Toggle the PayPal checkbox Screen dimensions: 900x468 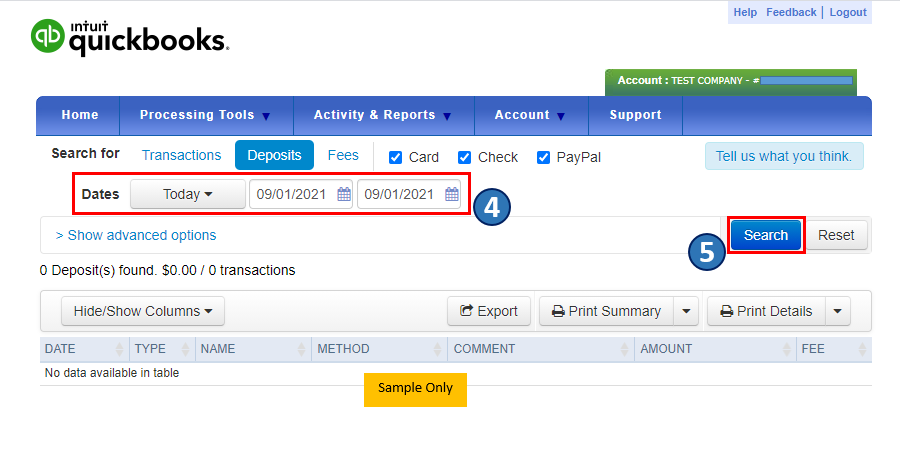point(543,157)
